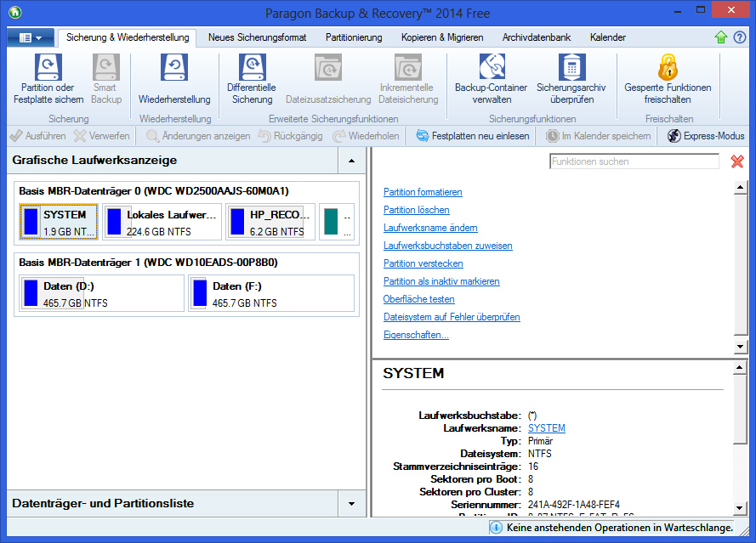The height and width of the screenshot is (543, 756).
Task: Click the info icon in status bar
Action: (x=496, y=528)
